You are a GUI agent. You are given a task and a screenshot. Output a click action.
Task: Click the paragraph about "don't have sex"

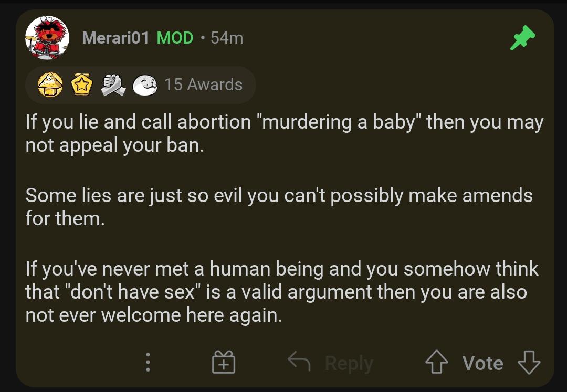coord(282,292)
